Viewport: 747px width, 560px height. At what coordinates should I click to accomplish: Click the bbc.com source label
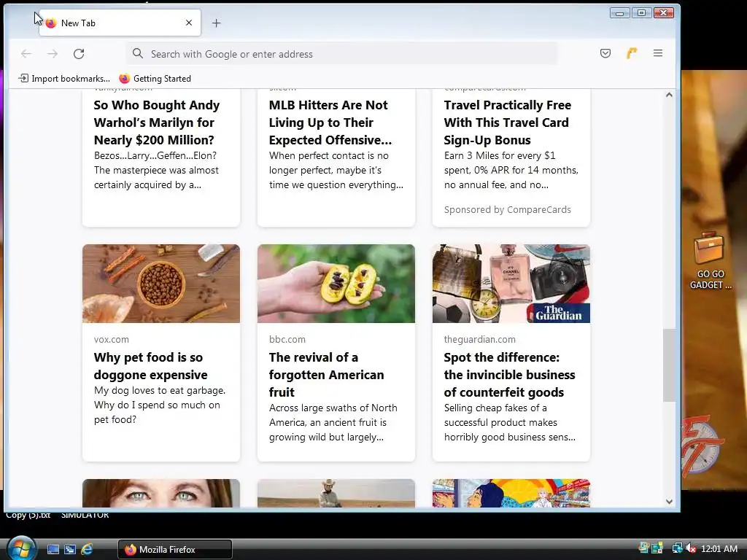coord(287,340)
